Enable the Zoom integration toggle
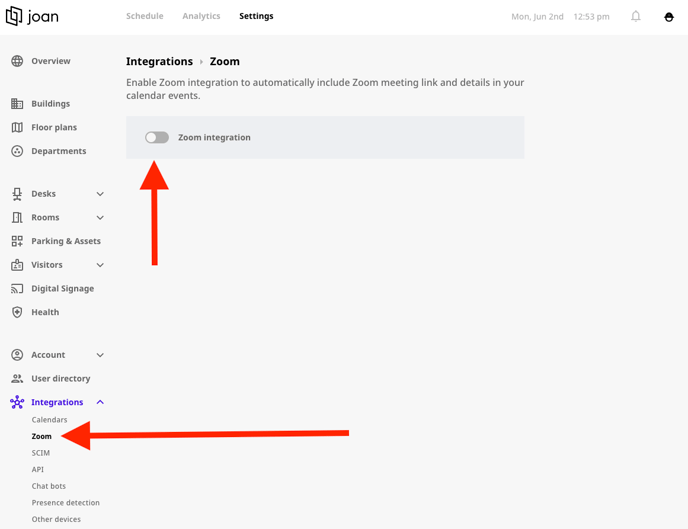The image size is (688, 529). coord(157,137)
